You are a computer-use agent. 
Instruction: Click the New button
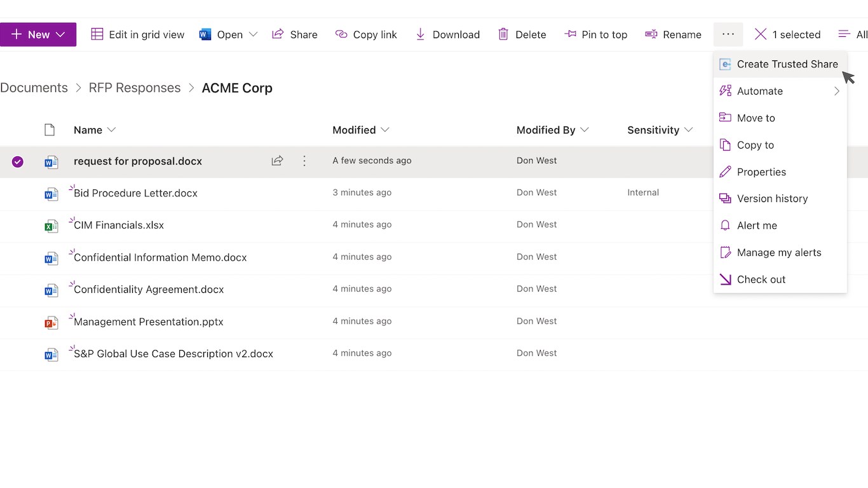[x=38, y=34]
